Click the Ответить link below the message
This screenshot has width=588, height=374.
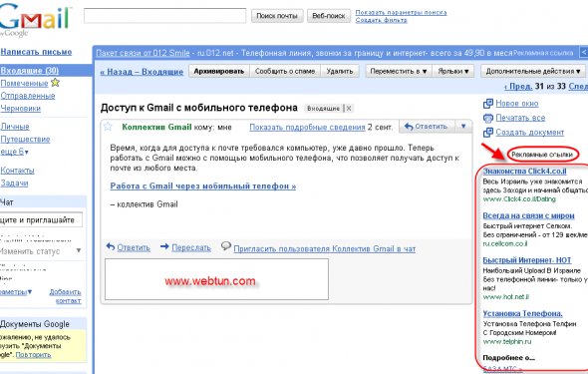134,247
